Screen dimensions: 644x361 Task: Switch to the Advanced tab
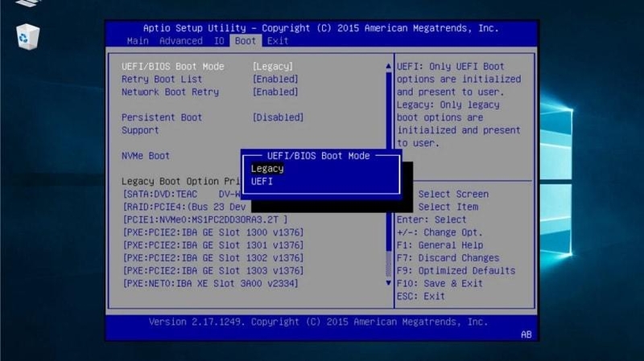[x=180, y=41]
